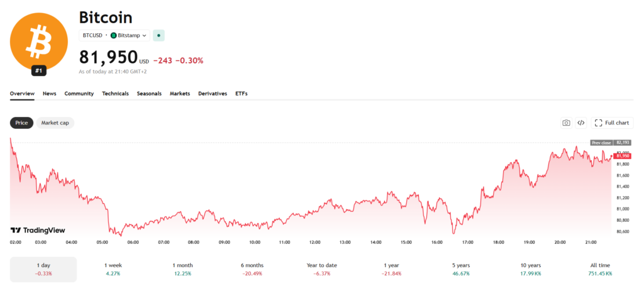
Task: Click the 82,193 prev close value
Action: click(x=623, y=143)
